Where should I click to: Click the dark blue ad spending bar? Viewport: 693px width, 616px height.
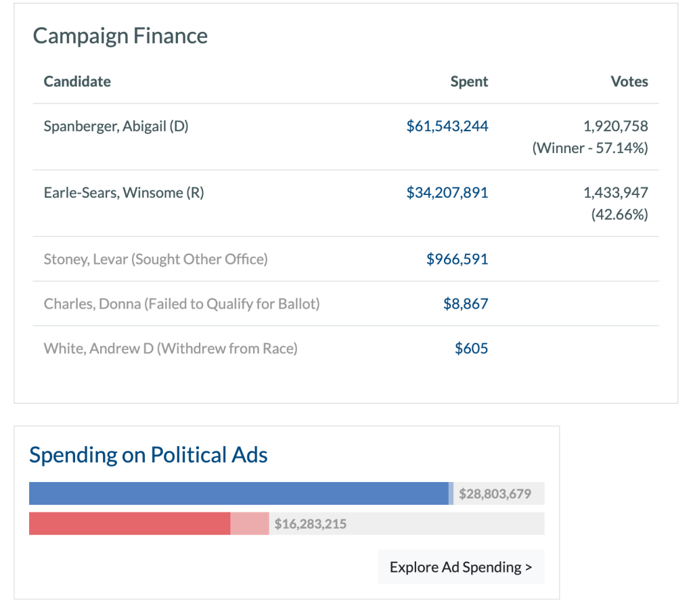tap(238, 493)
